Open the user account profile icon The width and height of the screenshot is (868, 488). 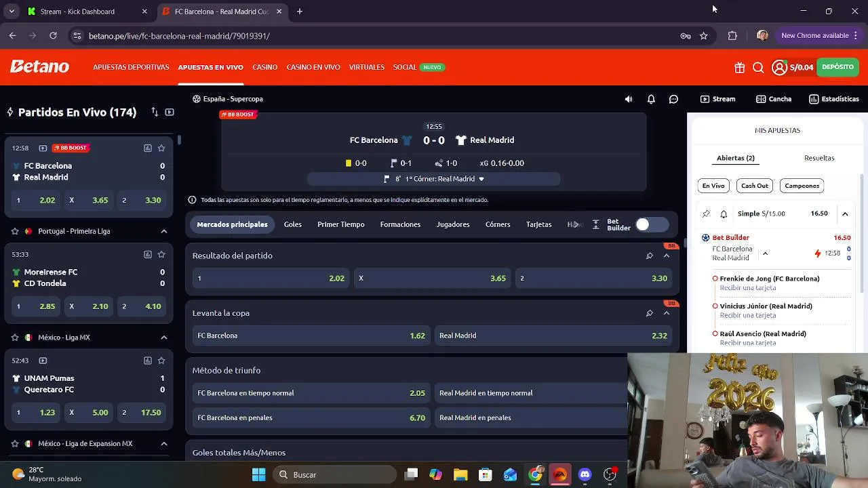point(779,67)
